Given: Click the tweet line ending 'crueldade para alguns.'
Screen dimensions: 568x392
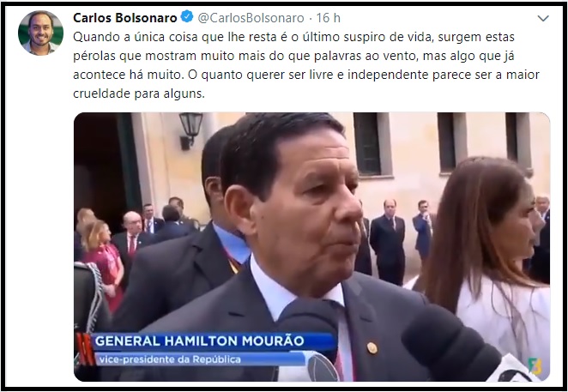Looking at the screenshot, I should tap(139, 93).
